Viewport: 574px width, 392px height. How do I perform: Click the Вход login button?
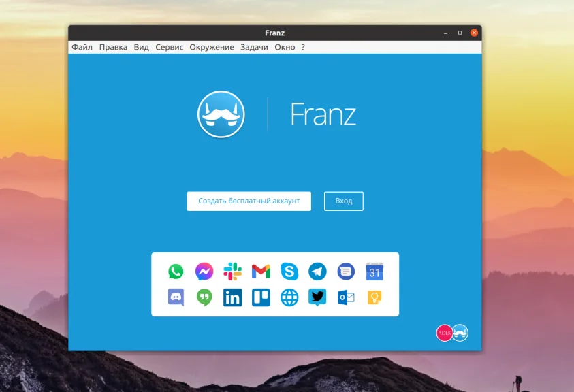(x=344, y=201)
